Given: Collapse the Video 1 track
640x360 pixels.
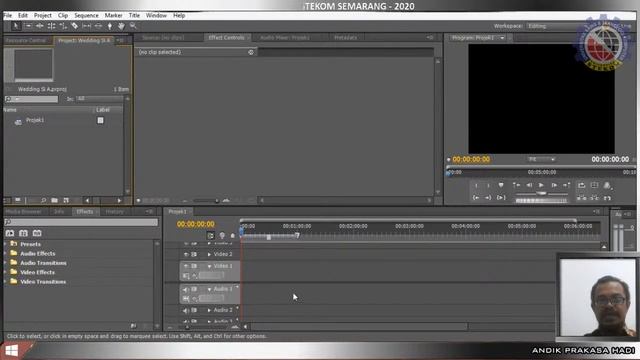Looking at the screenshot, I should (209, 266).
